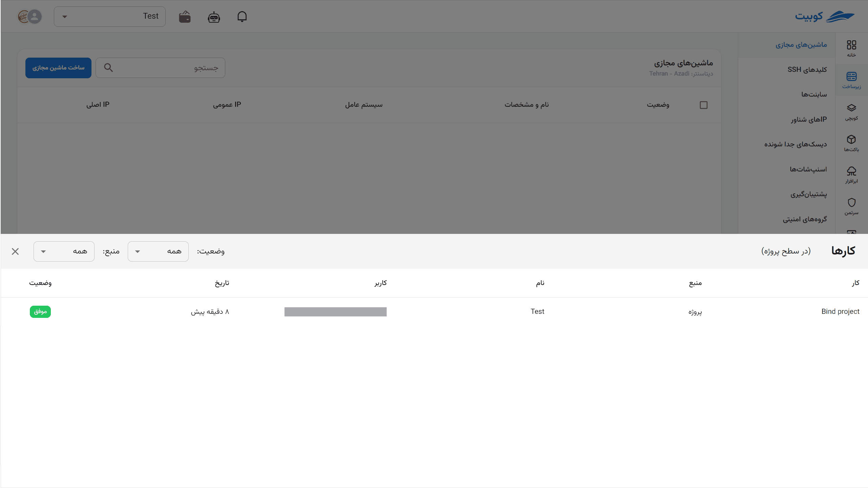The width and height of the screenshot is (868, 488).
Task: Click the نام و مشخصات column header
Action: coord(526,105)
